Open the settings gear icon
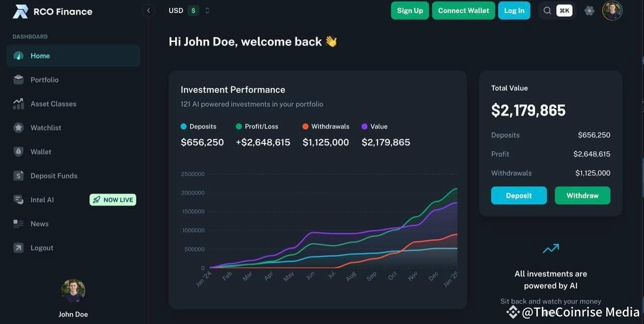 589,10
